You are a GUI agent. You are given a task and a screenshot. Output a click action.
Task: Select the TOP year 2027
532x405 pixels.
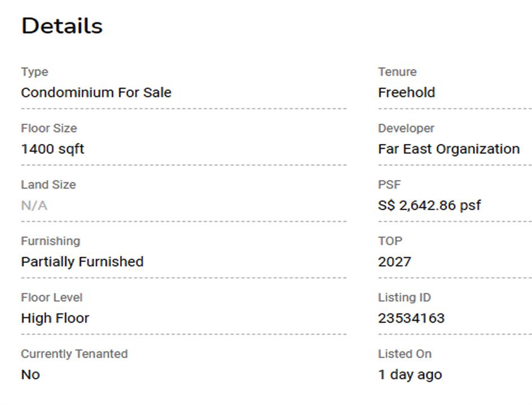click(394, 262)
